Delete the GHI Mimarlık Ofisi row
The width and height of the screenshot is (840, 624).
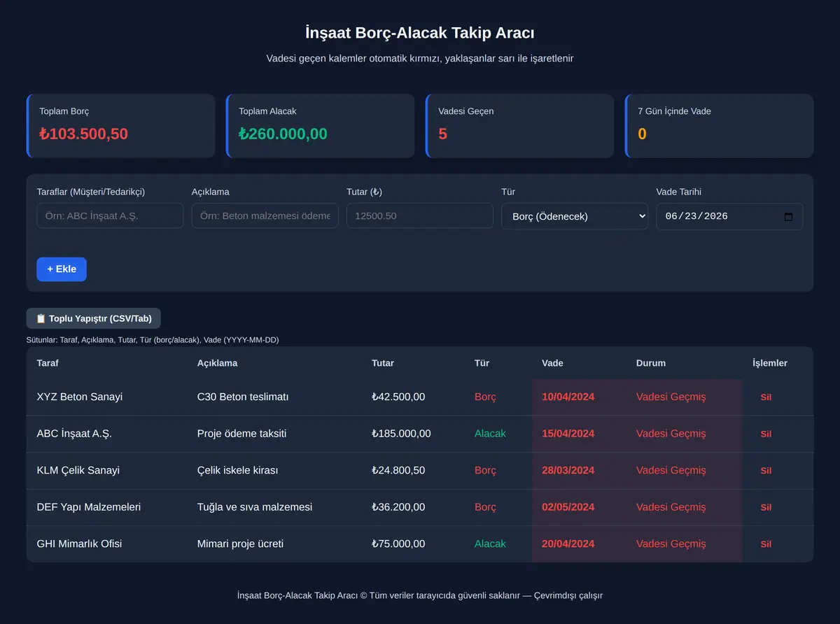click(x=766, y=544)
